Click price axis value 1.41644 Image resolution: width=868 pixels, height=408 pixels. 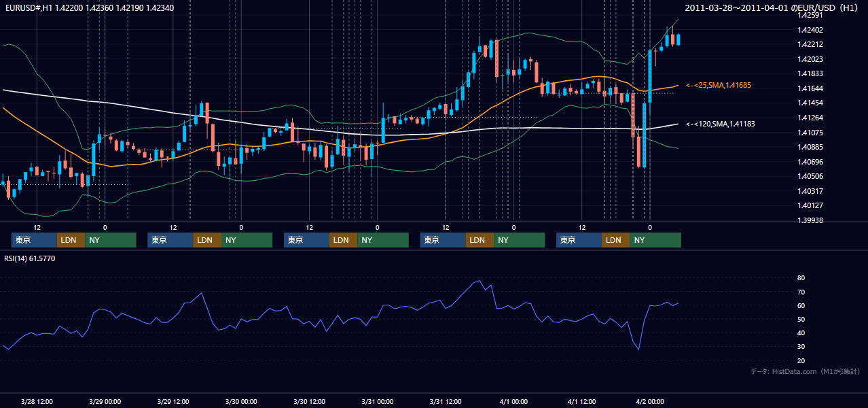click(810, 88)
